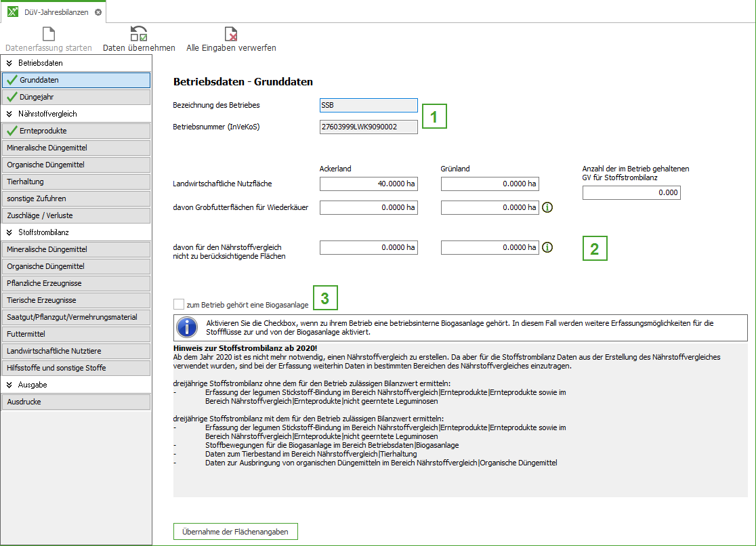Collapse the Stoffstrombilanz section
The image size is (756, 546).
[x=9, y=232]
